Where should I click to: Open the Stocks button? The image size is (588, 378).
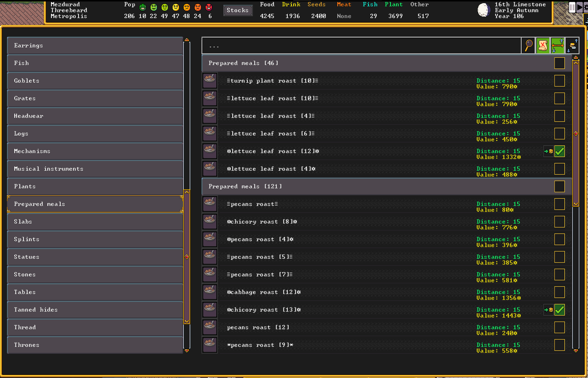tap(237, 10)
